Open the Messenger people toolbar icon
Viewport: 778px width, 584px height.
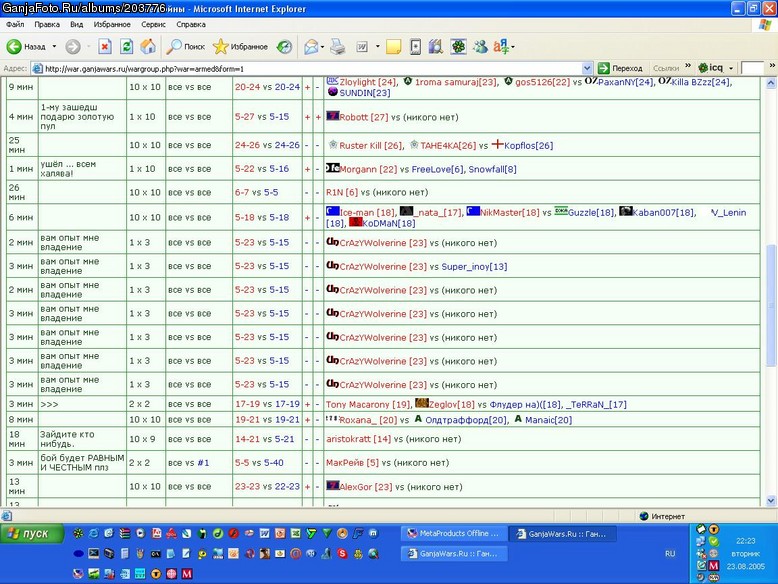[480, 47]
